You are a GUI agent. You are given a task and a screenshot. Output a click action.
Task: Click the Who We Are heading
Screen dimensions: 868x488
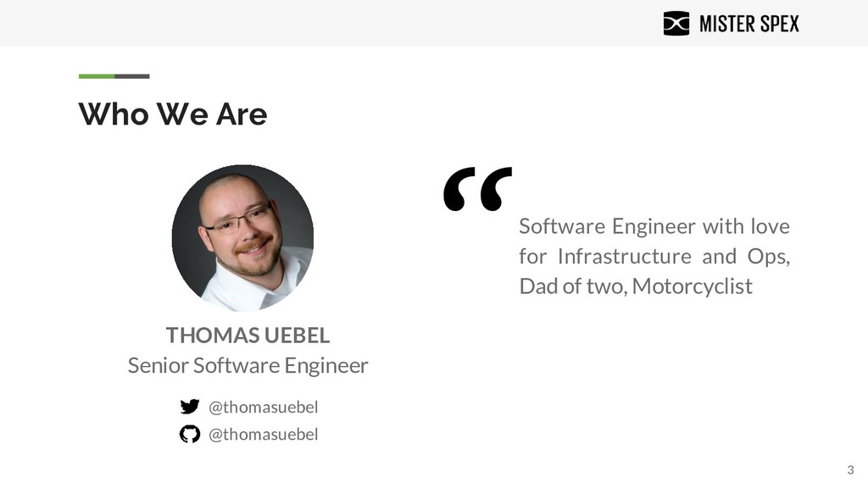[173, 114]
